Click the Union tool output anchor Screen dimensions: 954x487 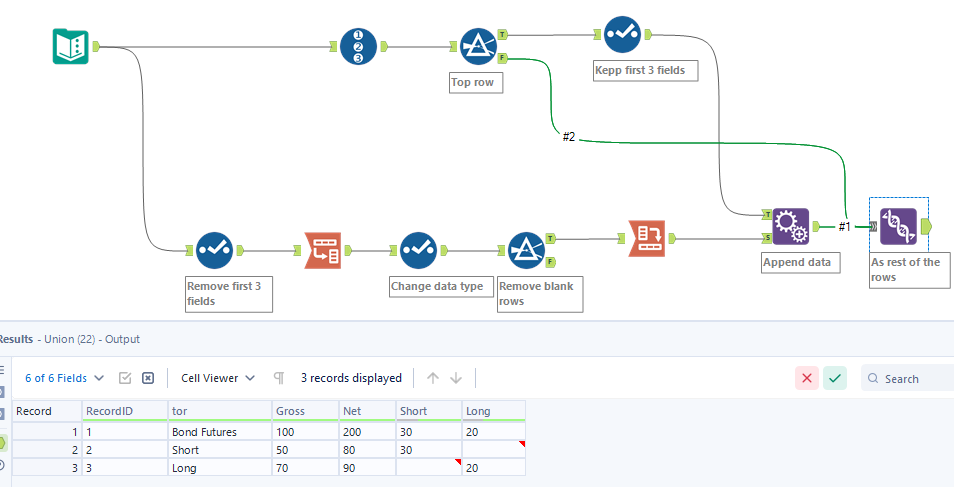coord(927,227)
